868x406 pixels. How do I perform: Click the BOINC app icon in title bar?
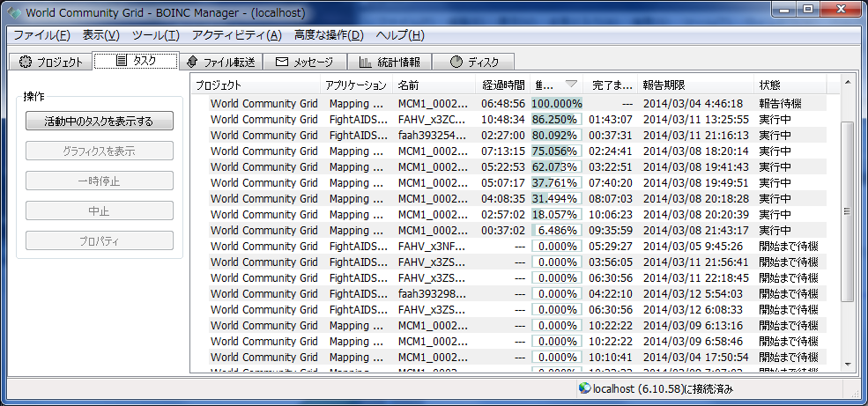(14, 11)
